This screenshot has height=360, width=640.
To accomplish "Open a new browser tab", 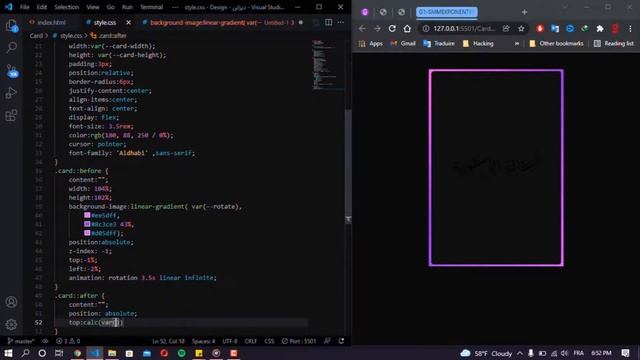I will [524, 12].
